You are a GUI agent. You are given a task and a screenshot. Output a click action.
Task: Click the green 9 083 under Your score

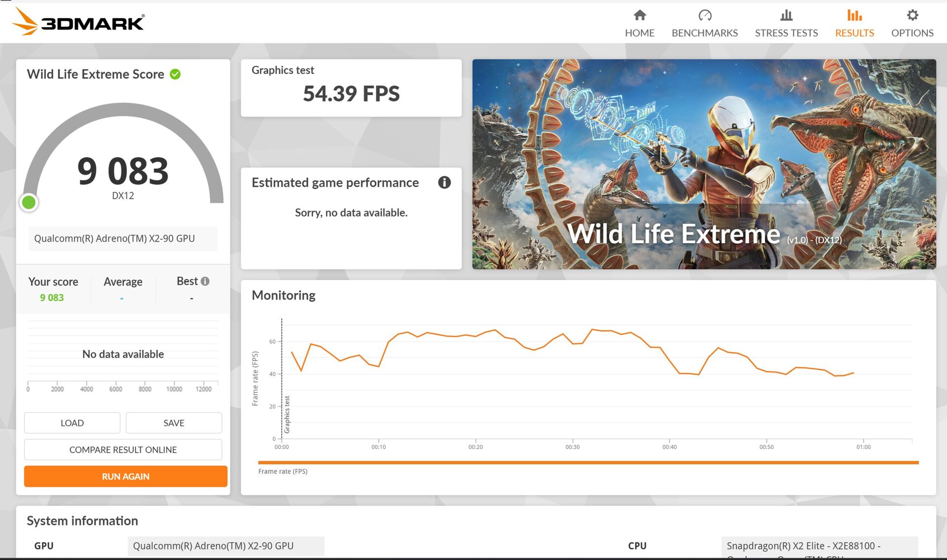click(x=52, y=298)
